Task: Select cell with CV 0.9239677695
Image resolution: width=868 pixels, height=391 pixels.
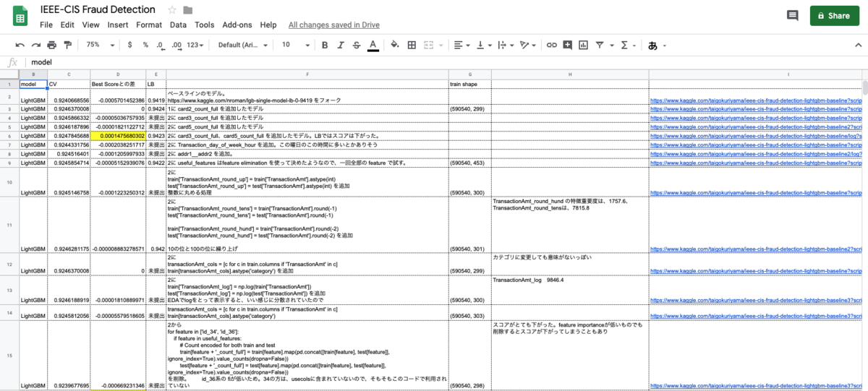Action: 69,356
